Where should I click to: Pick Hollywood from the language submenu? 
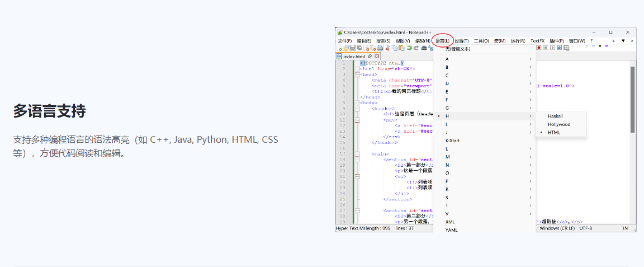pyautogui.click(x=559, y=124)
